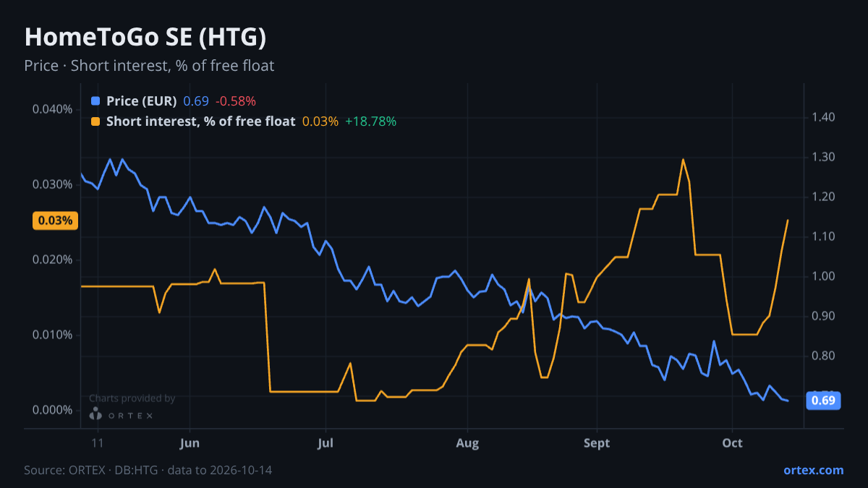Click the 0.020% left axis label
The image size is (868, 488).
tap(52, 260)
